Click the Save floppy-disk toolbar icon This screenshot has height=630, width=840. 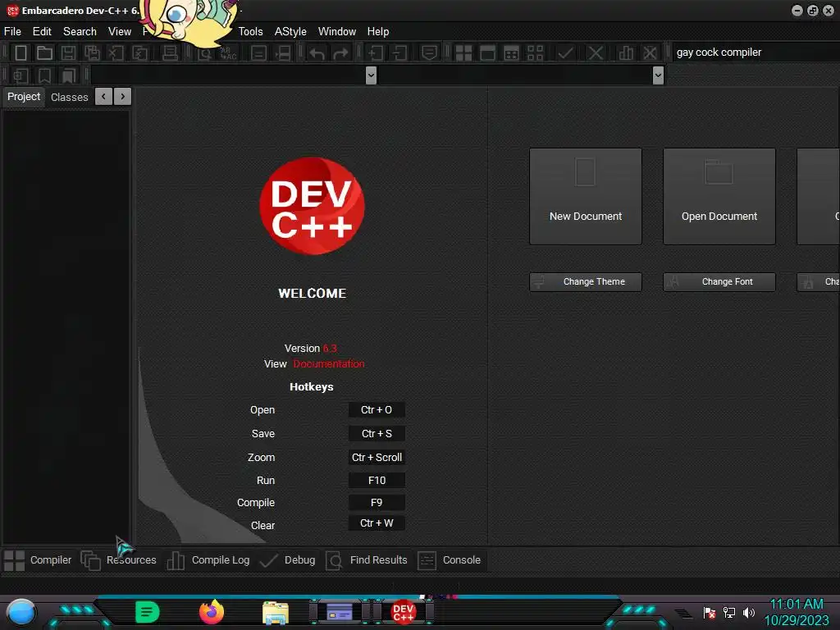(68, 52)
